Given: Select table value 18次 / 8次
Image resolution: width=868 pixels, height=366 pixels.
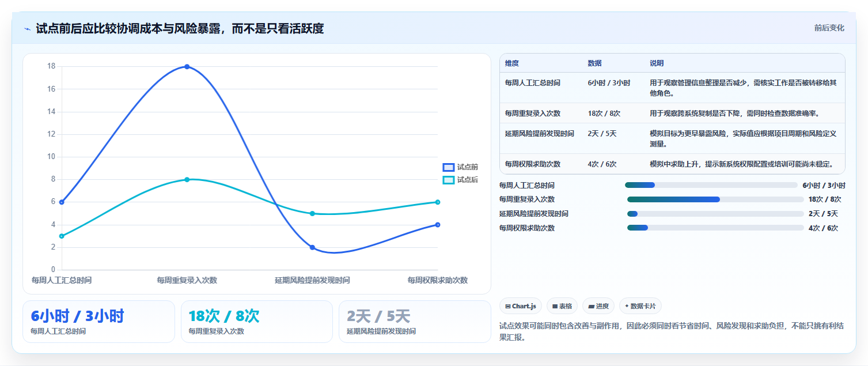Looking at the screenshot, I should pyautogui.click(x=604, y=114).
